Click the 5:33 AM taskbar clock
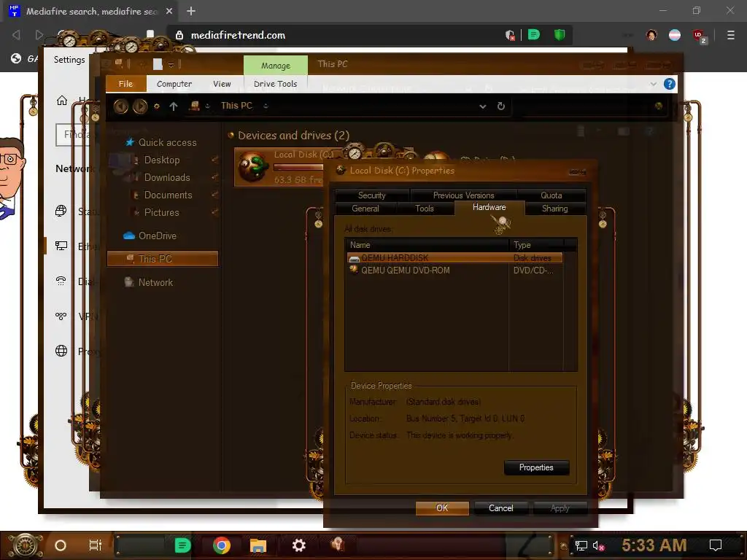This screenshot has width=747, height=560. [654, 545]
